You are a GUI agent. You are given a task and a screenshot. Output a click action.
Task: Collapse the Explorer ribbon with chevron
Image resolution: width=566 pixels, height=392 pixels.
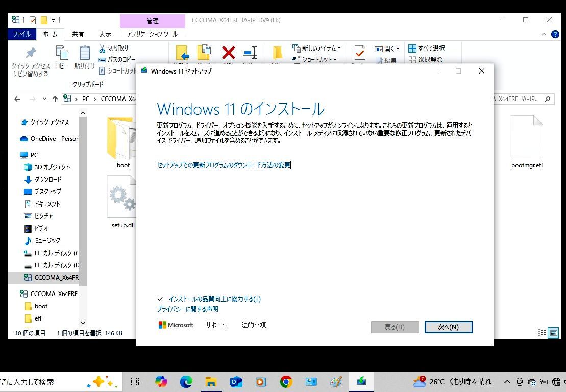point(544,34)
